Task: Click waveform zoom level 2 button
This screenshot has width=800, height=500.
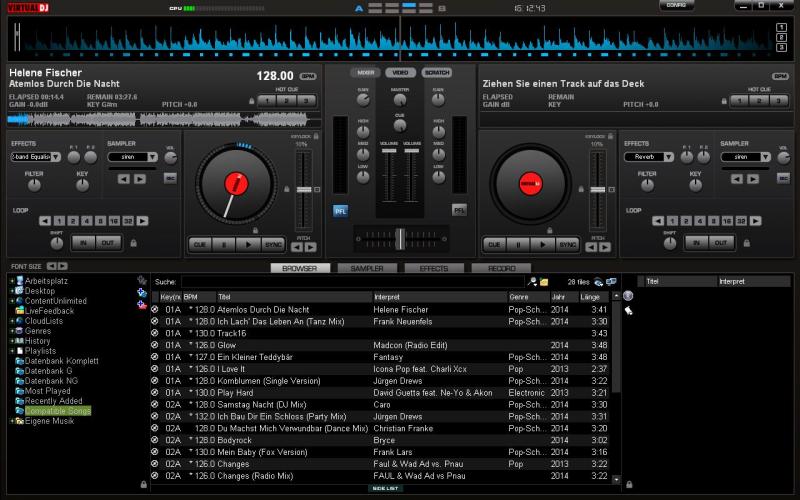Action: 781,37
